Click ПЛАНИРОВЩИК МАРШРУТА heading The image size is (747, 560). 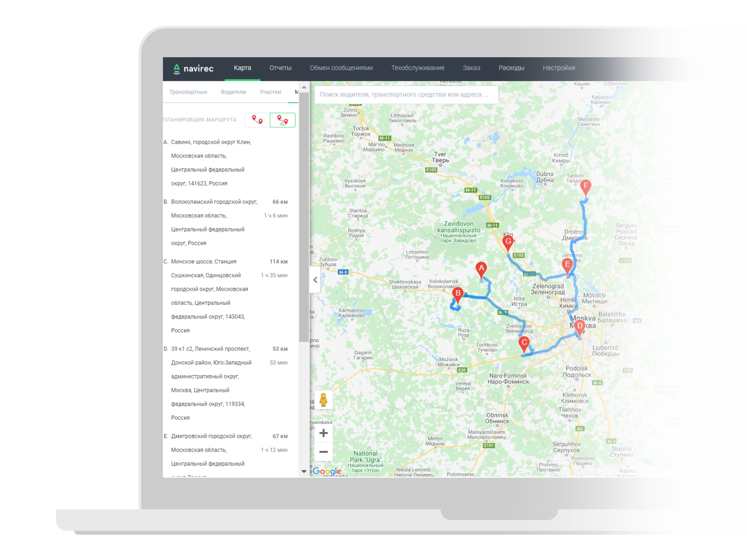[x=200, y=120]
